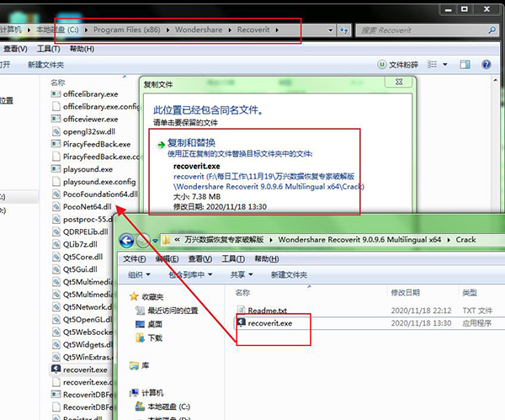Click the 文件粉碎 file shredder icon
The width and height of the screenshot is (505, 420).
coord(381,65)
